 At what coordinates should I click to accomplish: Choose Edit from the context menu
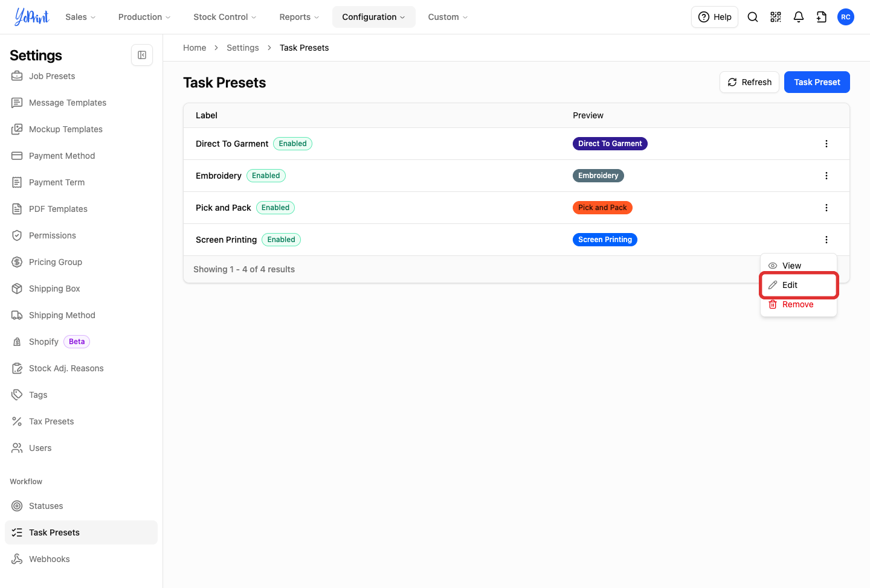(x=799, y=285)
